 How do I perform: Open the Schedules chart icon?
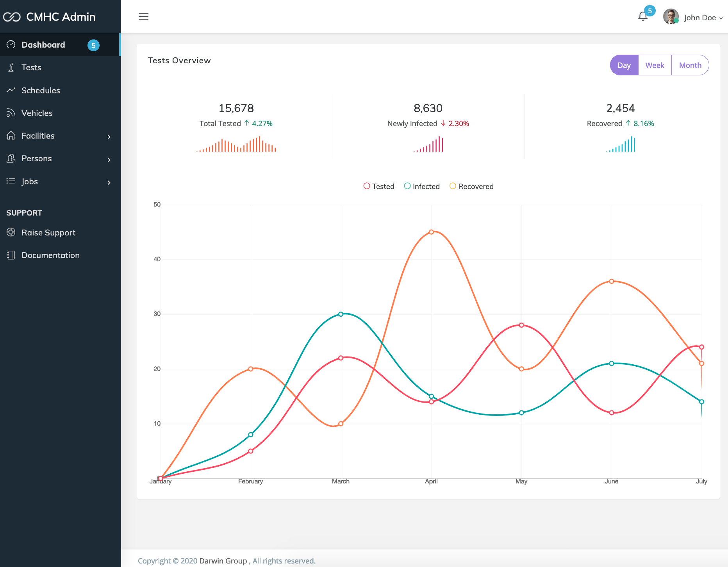pos(11,90)
